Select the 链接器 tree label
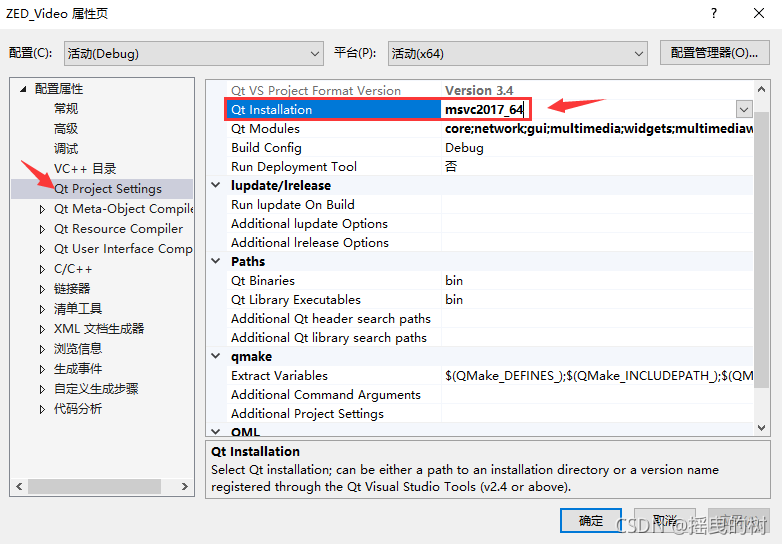This screenshot has width=782, height=544. (x=72, y=289)
